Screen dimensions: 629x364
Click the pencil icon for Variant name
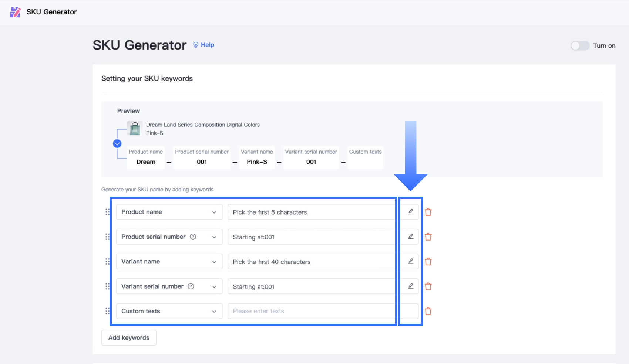(410, 261)
